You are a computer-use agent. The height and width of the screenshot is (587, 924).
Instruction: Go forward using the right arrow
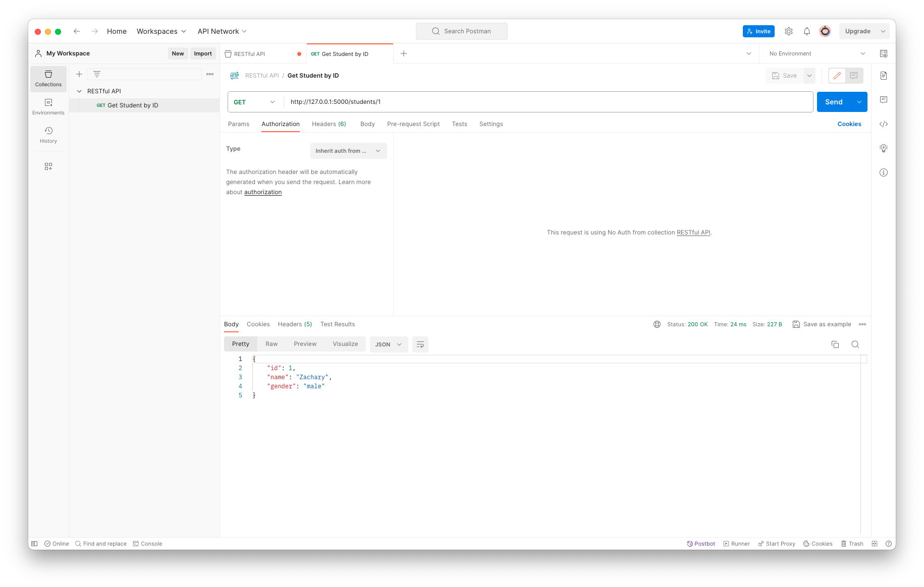[95, 31]
